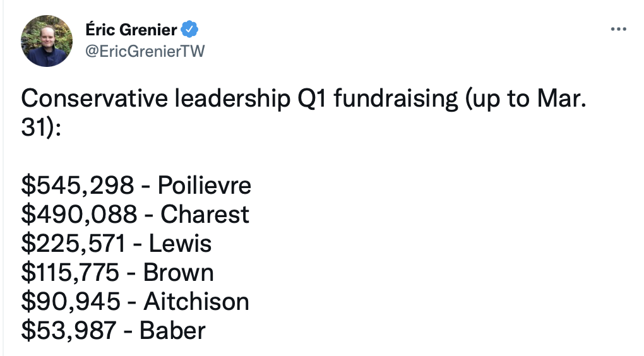Screen dimensions: 644x356
Task: Click the blue verified badge
Action: pyautogui.click(x=190, y=29)
